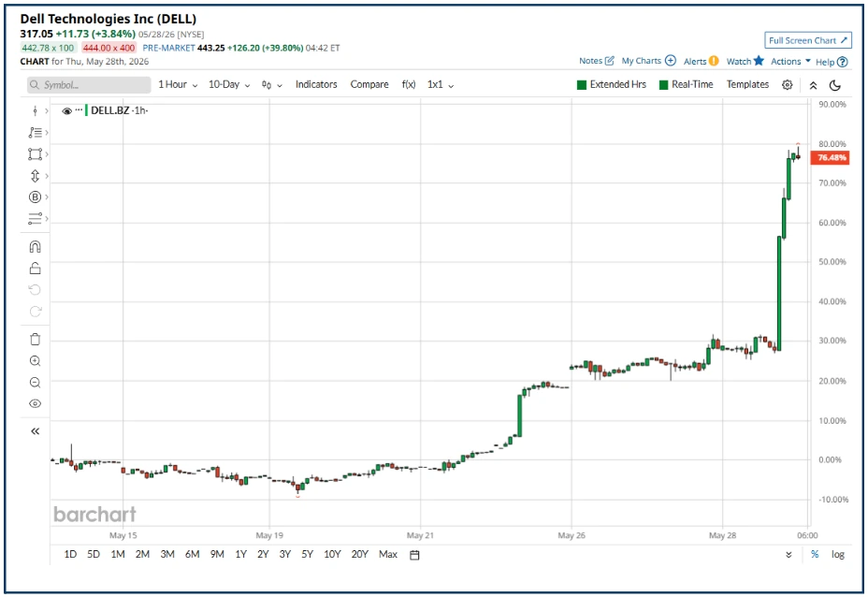Hide the DELL.BZ series with the eye icon
Screen dimensions: 868x597
tap(67, 110)
